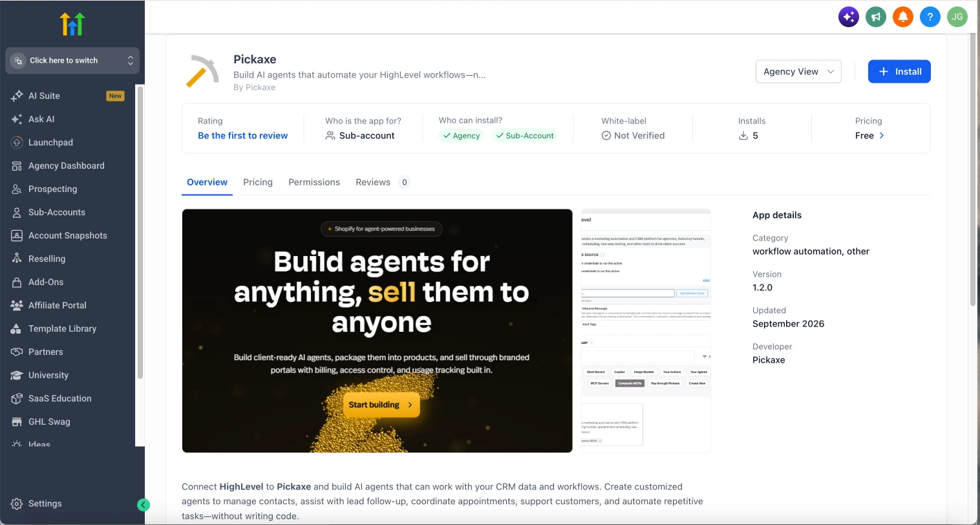Viewport: 980px width, 525px height.
Task: Open the orange notifications bell
Action: pyautogui.click(x=903, y=17)
